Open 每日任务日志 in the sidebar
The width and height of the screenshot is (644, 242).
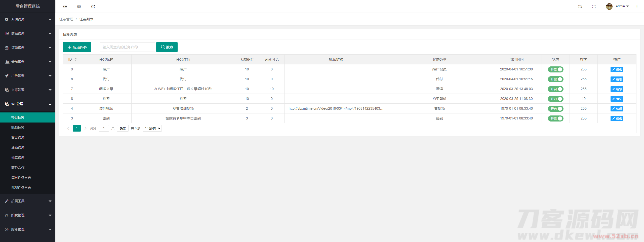[x=21, y=178]
